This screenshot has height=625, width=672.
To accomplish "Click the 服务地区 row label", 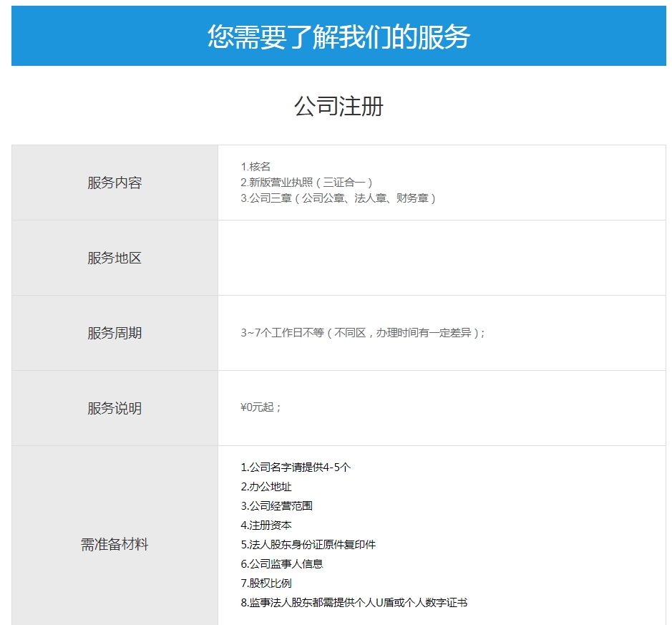I will 114,258.
